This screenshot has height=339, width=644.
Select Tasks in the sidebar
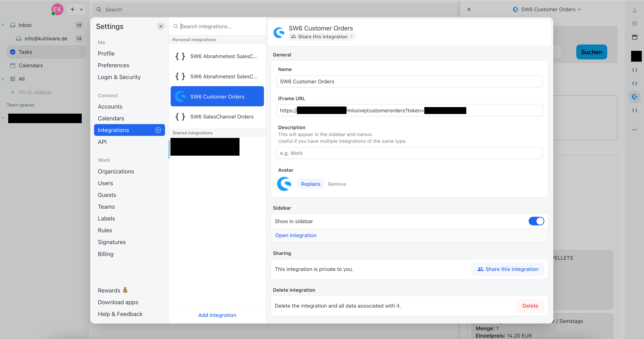tap(46, 52)
